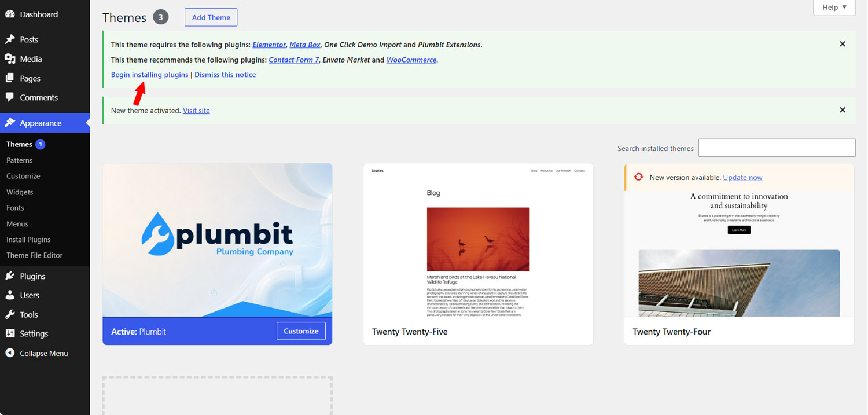Click Begin installing plugins link
The width and height of the screenshot is (868, 415).
tap(149, 75)
